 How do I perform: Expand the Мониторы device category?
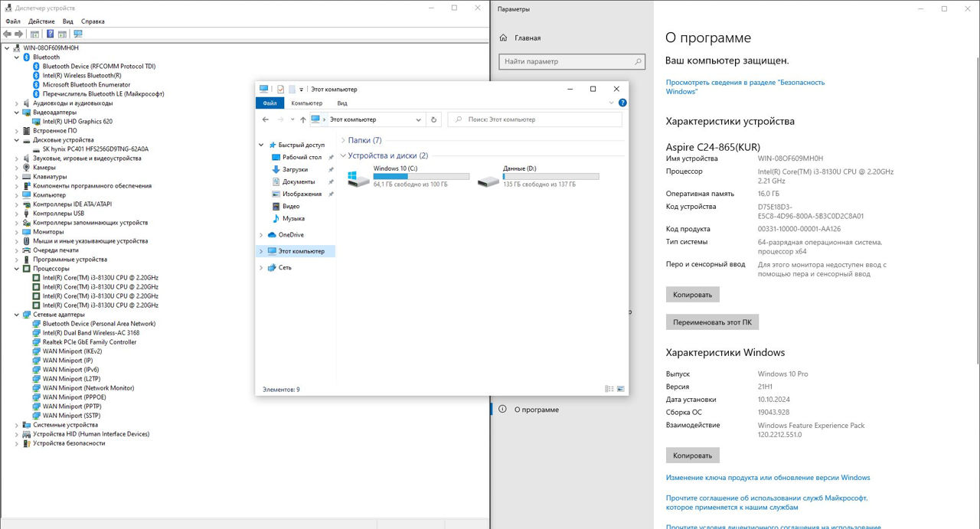[x=17, y=232]
